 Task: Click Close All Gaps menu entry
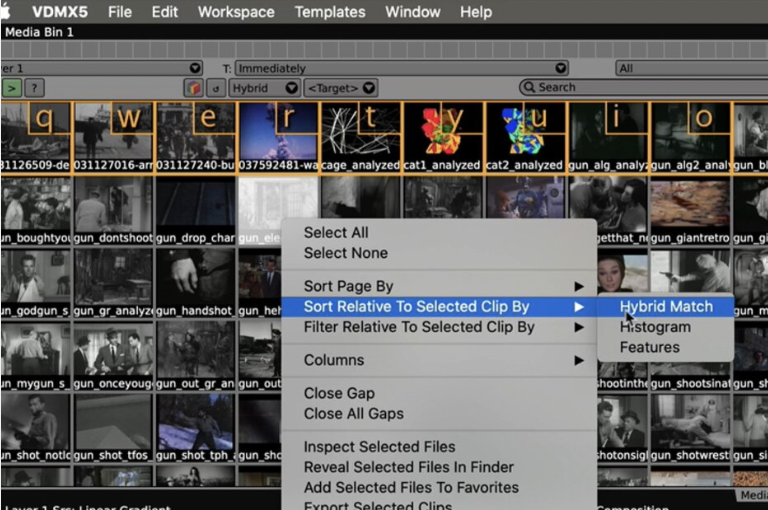point(354,414)
